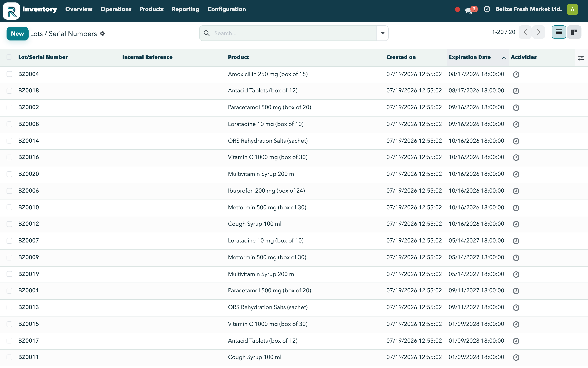The height and width of the screenshot is (368, 588).
Task: Open activity clock for lot BZ0018
Action: point(516,91)
